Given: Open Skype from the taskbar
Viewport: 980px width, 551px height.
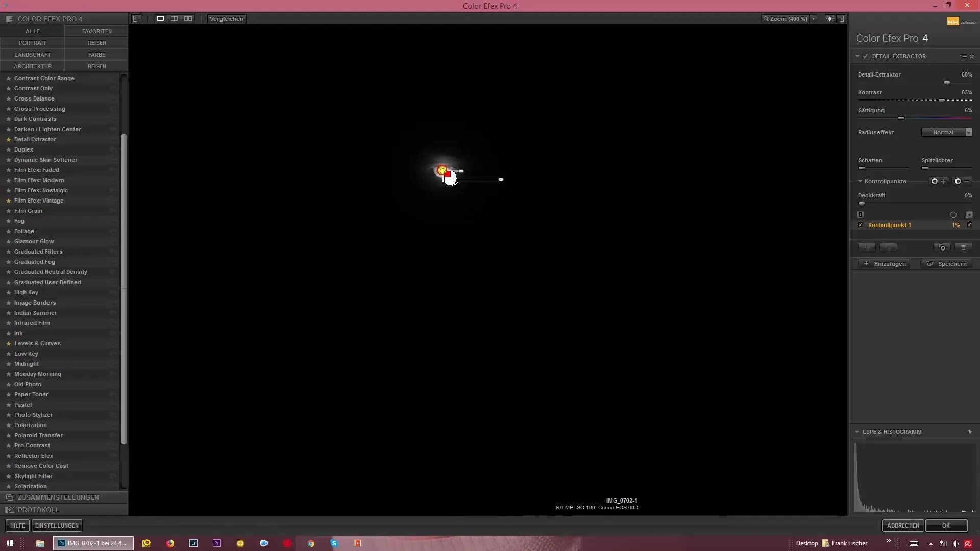Looking at the screenshot, I should click(x=334, y=543).
